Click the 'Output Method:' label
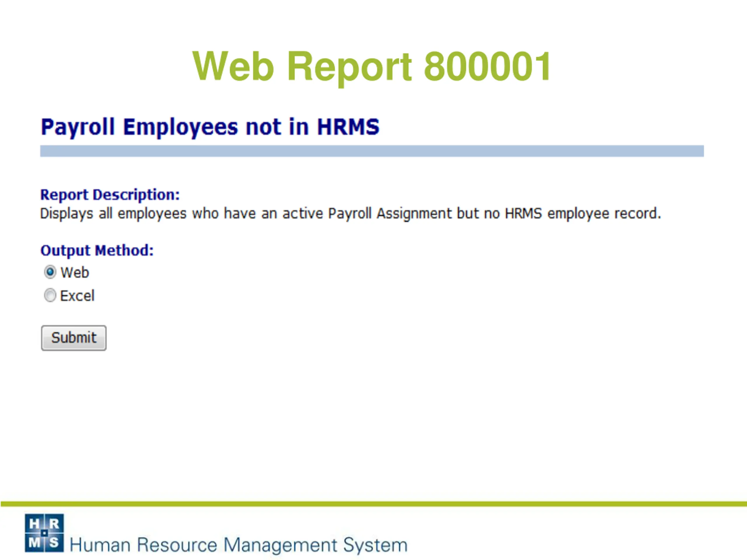Viewport: 747px width, 560px height. 97,251
